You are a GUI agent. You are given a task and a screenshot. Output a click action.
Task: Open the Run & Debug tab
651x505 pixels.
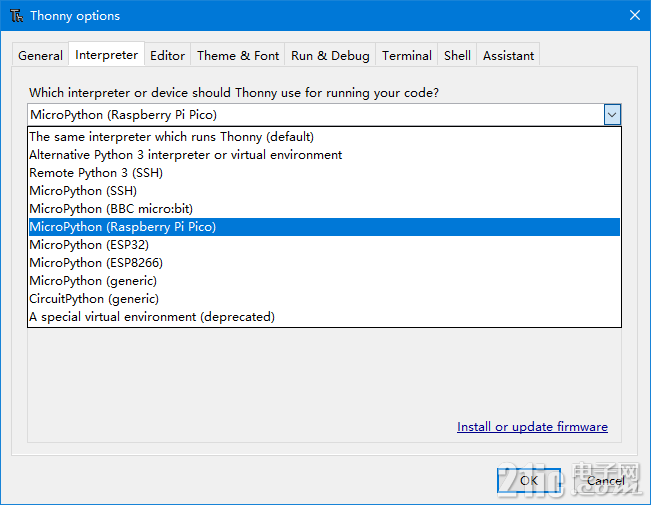tap(330, 56)
